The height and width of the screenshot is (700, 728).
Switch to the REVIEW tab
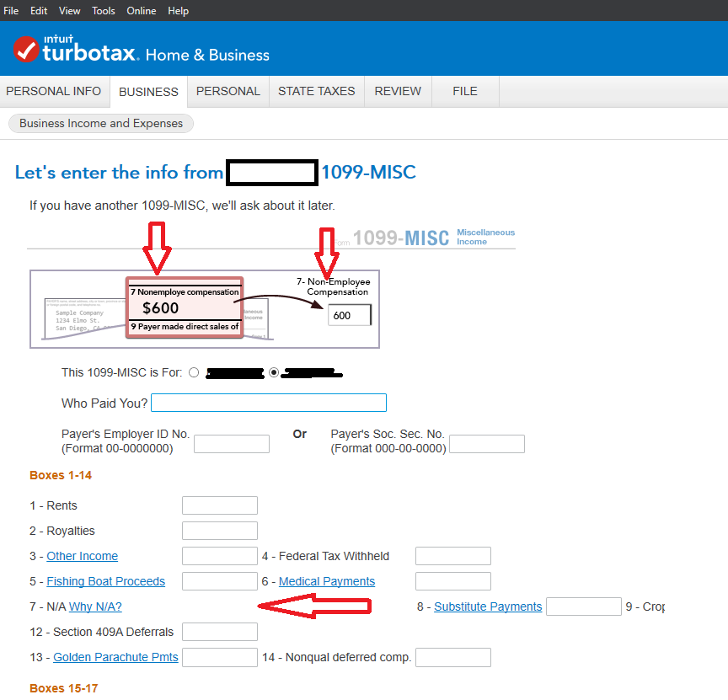coord(398,91)
